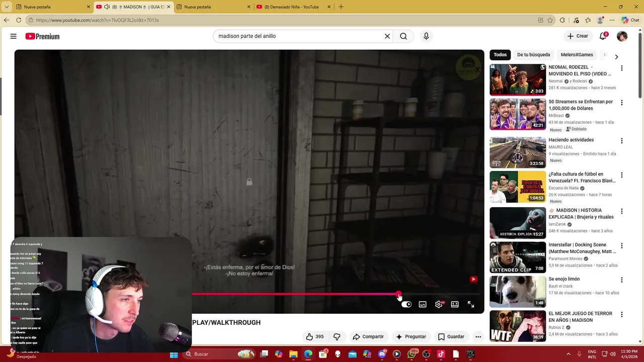Open Se enojo limón dog thumbnail
The height and width of the screenshot is (362, 644).
pos(518,292)
